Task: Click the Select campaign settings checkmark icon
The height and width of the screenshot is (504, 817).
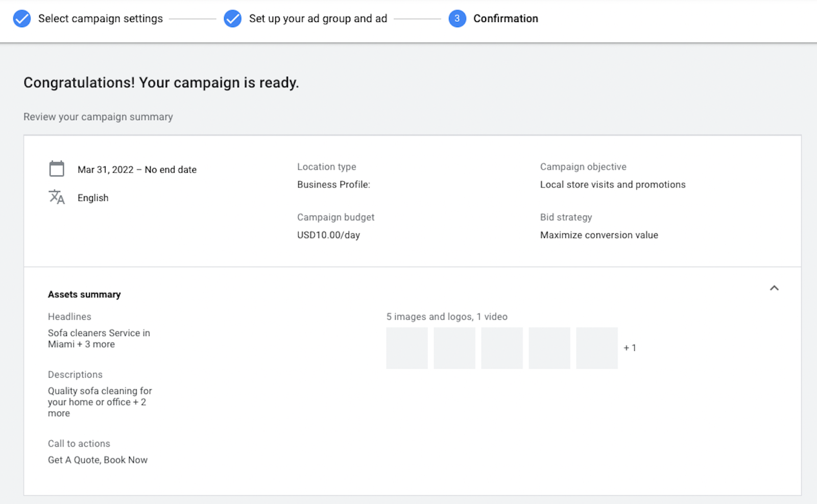Action: (22, 19)
